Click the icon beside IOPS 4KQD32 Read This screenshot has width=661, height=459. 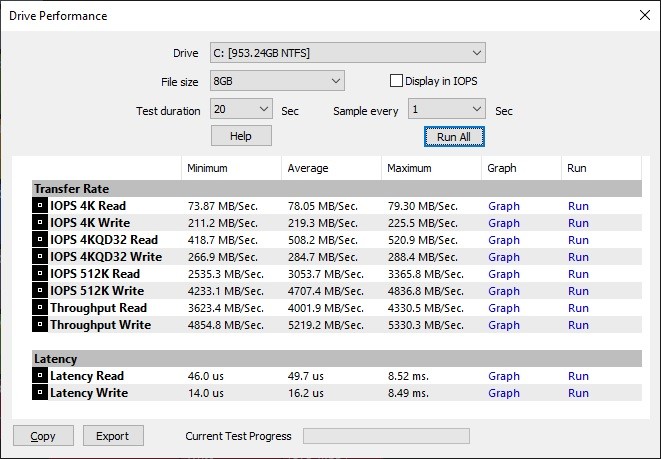pos(40,240)
